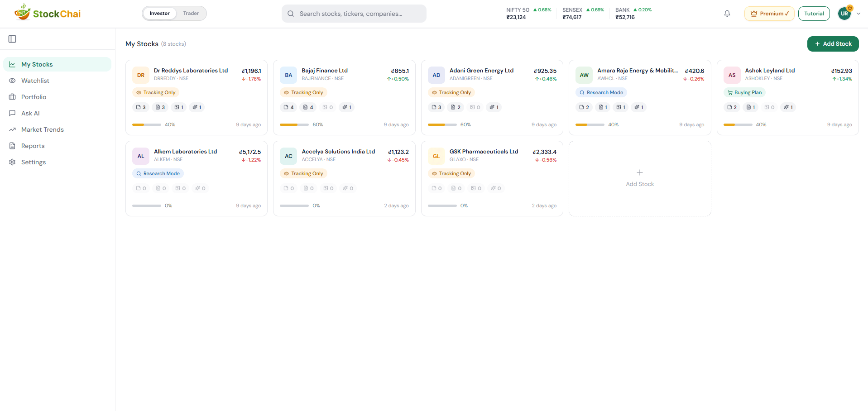Click Accelya Solutions India Ltd name
This screenshot has width=868, height=411.
click(338, 152)
